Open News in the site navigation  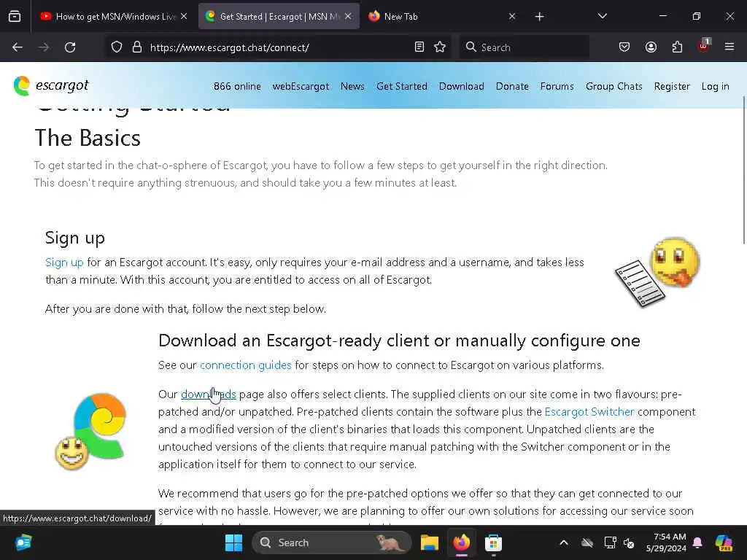pos(352,86)
